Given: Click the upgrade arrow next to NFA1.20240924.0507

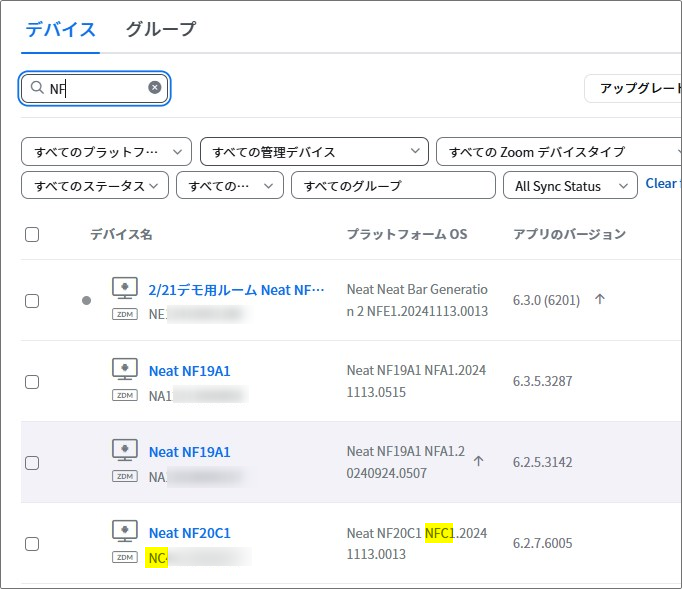Looking at the screenshot, I should [478, 461].
